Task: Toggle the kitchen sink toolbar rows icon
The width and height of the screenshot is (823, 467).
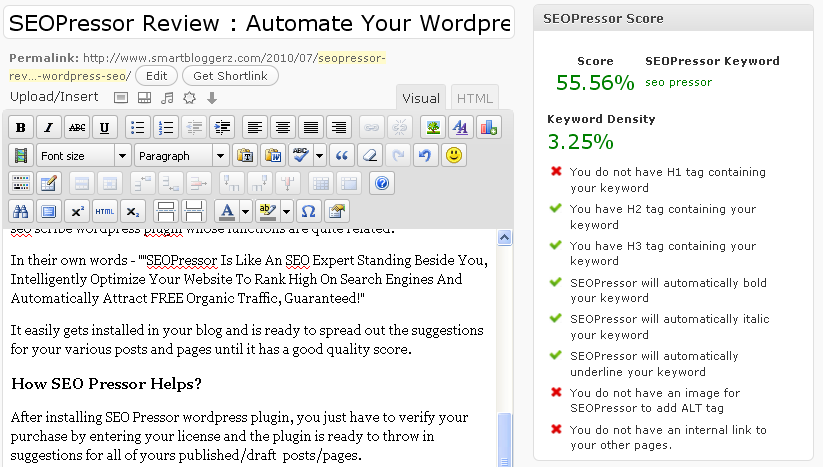Action: coord(21,183)
